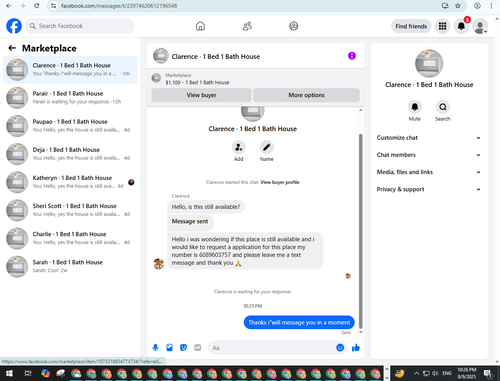Open the Chrome three-dot menu

491,6
